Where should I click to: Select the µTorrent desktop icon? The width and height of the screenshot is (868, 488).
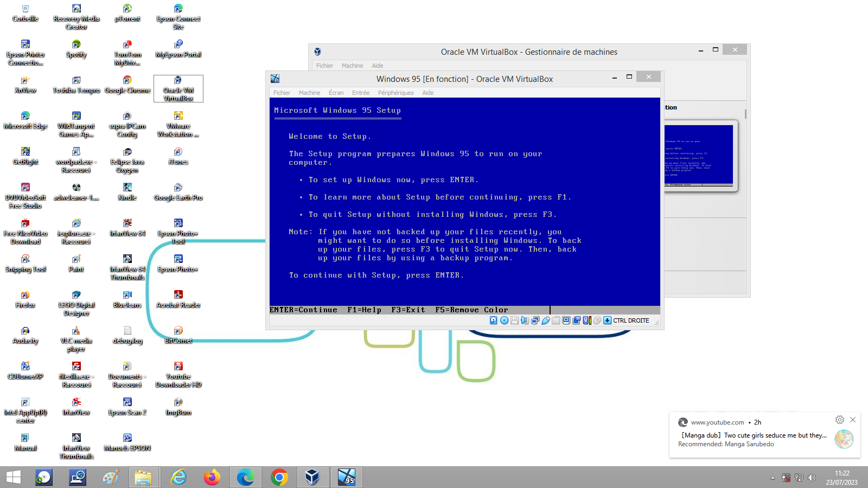[x=127, y=14]
